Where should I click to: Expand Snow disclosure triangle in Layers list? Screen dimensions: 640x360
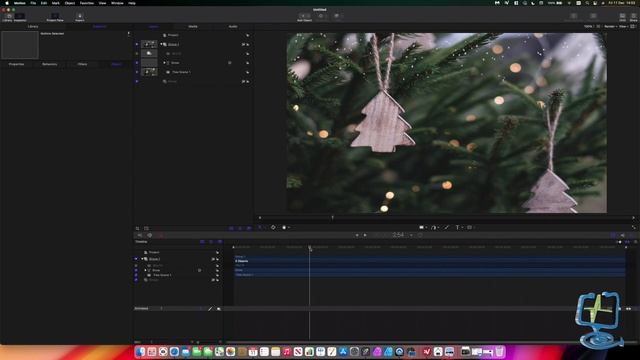pos(164,63)
